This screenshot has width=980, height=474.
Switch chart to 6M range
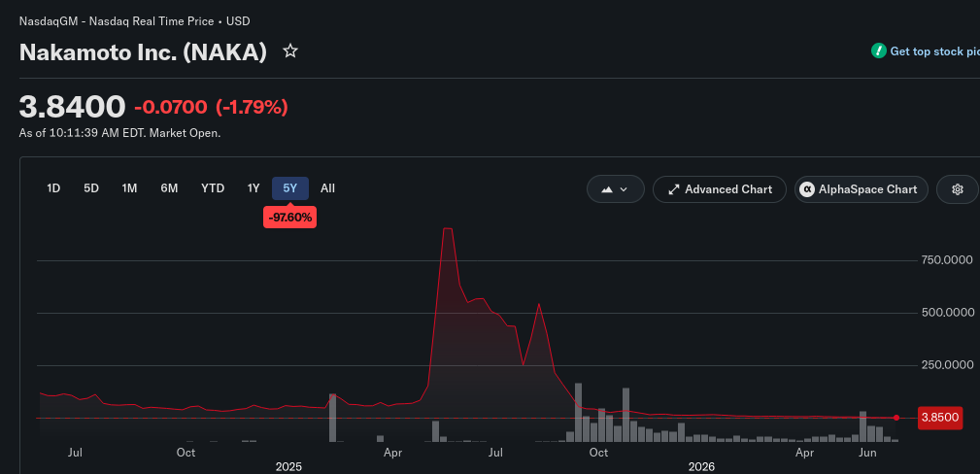169,188
